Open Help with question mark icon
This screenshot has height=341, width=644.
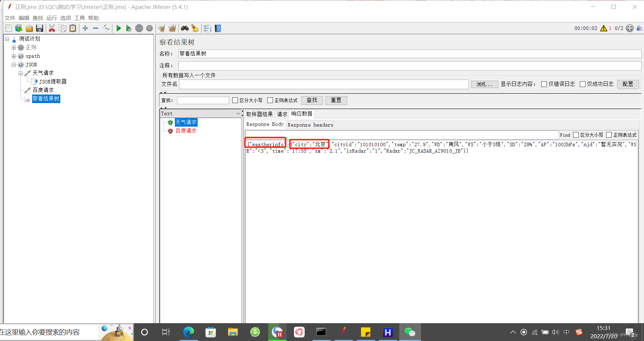click(218, 28)
